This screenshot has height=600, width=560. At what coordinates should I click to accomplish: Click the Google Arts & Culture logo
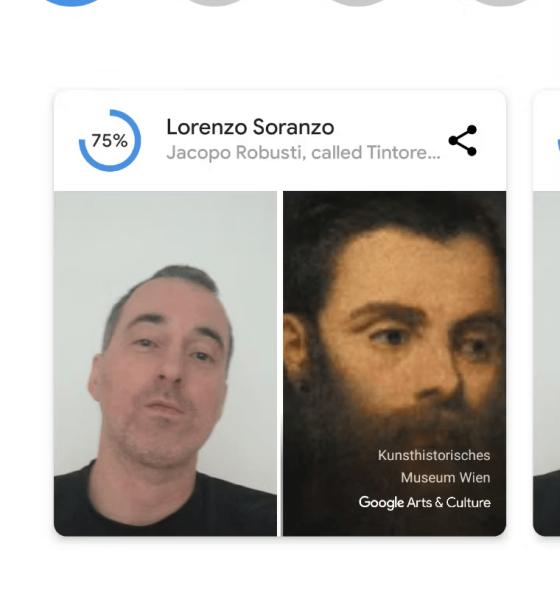(x=424, y=502)
